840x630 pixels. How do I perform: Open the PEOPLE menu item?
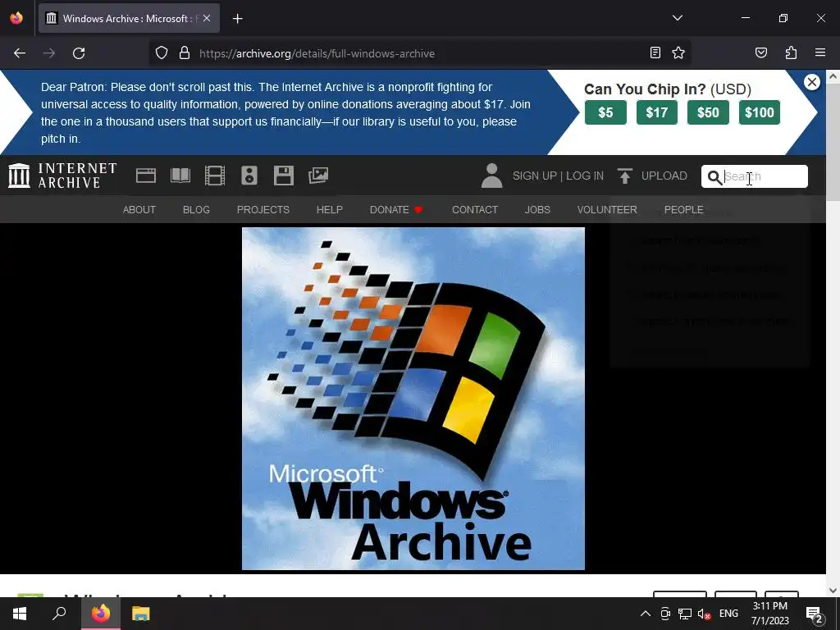[x=684, y=209]
